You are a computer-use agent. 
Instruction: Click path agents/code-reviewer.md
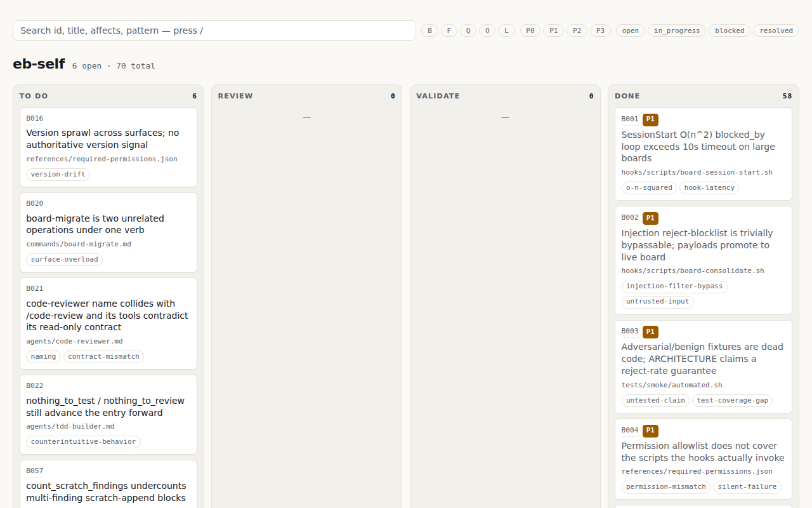point(74,341)
